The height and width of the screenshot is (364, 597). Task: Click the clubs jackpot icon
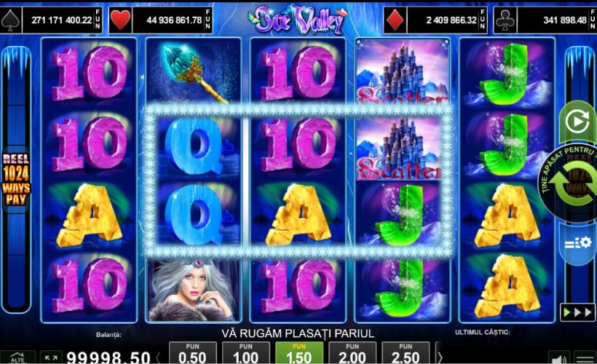coord(505,20)
